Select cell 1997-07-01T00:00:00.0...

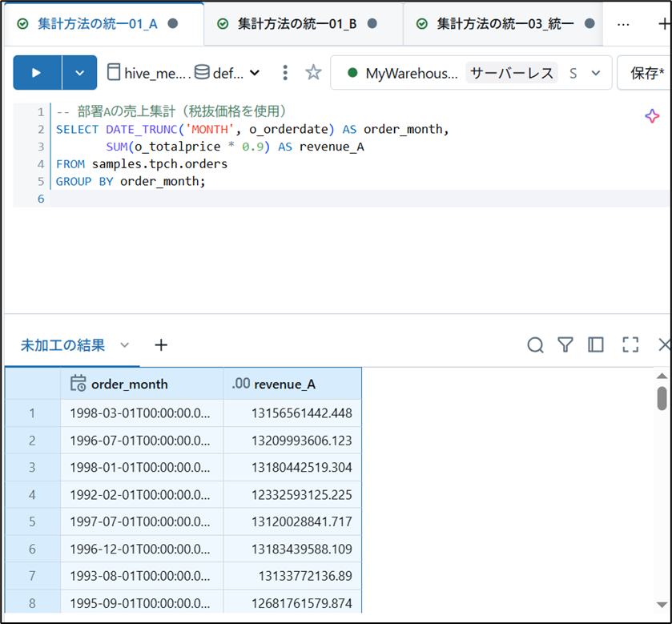point(142,521)
